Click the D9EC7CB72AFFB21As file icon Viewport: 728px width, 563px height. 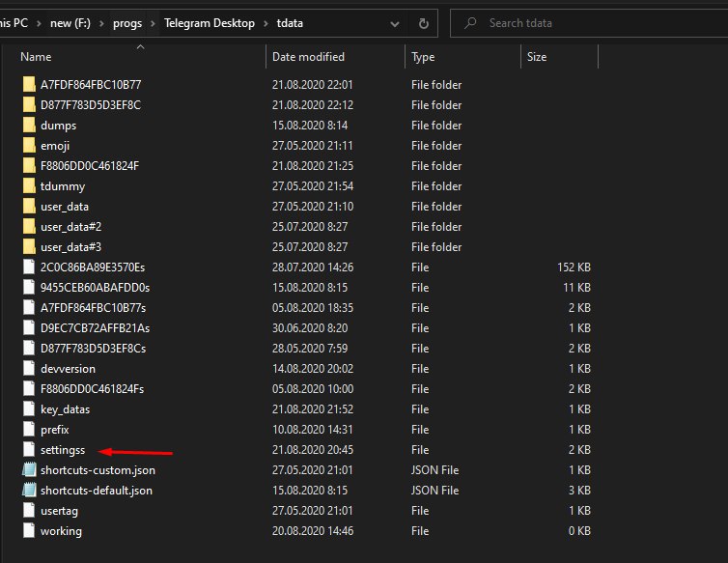click(29, 328)
